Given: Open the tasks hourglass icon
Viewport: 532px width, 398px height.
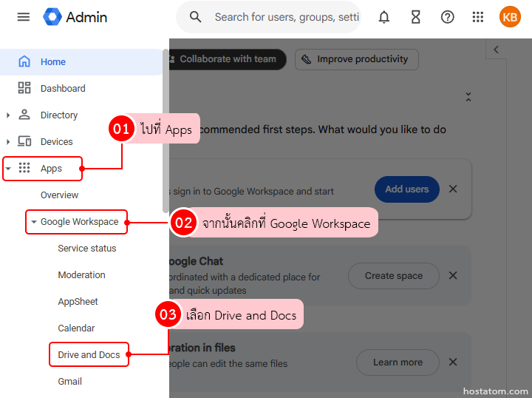Looking at the screenshot, I should pyautogui.click(x=415, y=17).
